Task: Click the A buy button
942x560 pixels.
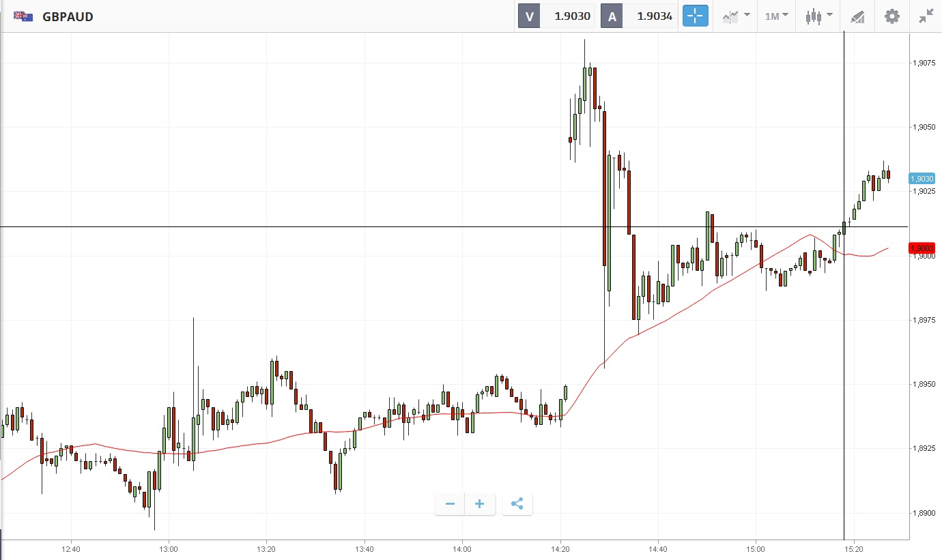Action: (x=612, y=16)
